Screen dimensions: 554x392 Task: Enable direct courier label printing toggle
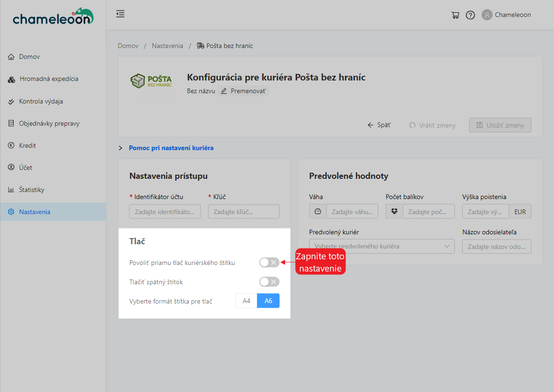(x=269, y=263)
